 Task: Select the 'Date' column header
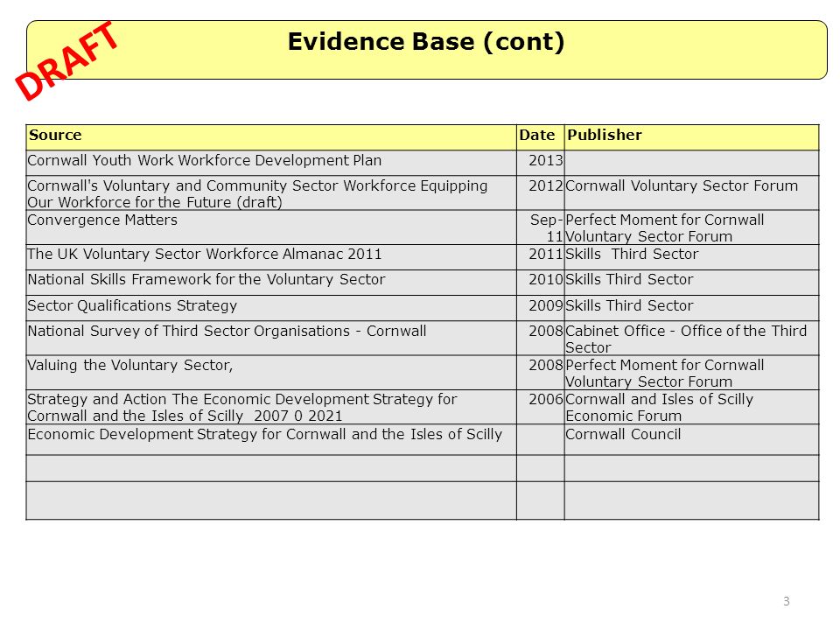pyautogui.click(x=540, y=137)
